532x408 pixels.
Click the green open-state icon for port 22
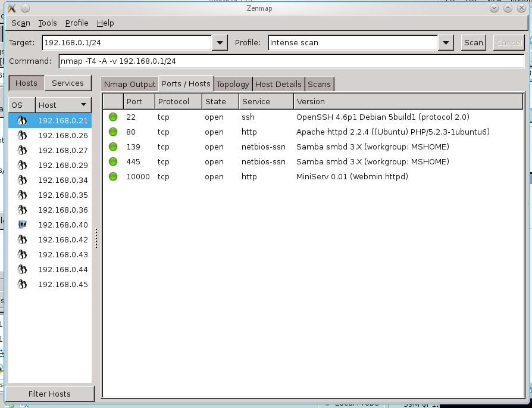coord(112,117)
